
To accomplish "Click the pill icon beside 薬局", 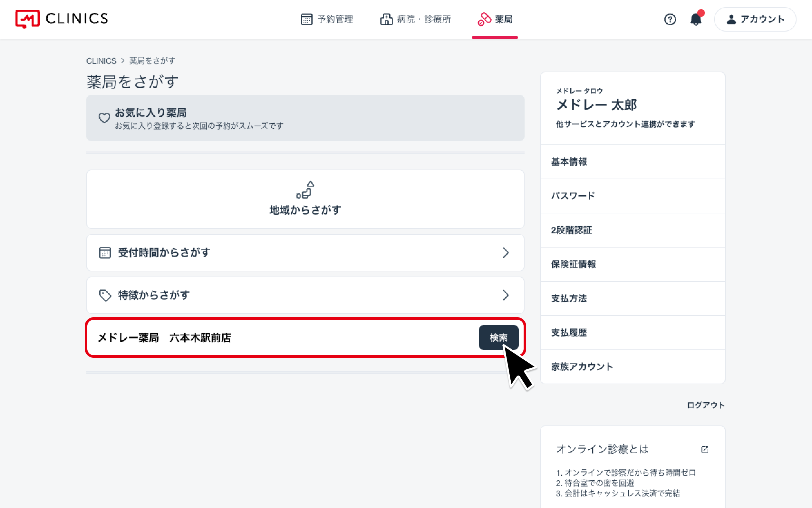I will 484,19.
